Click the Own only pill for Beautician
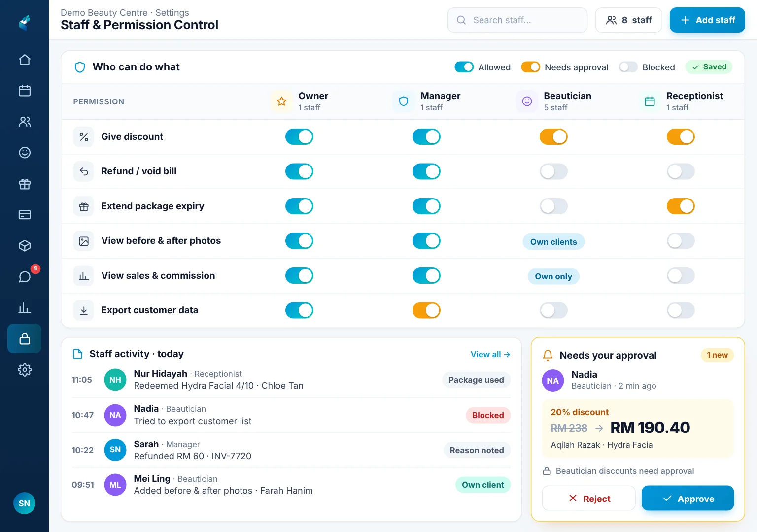 (553, 276)
